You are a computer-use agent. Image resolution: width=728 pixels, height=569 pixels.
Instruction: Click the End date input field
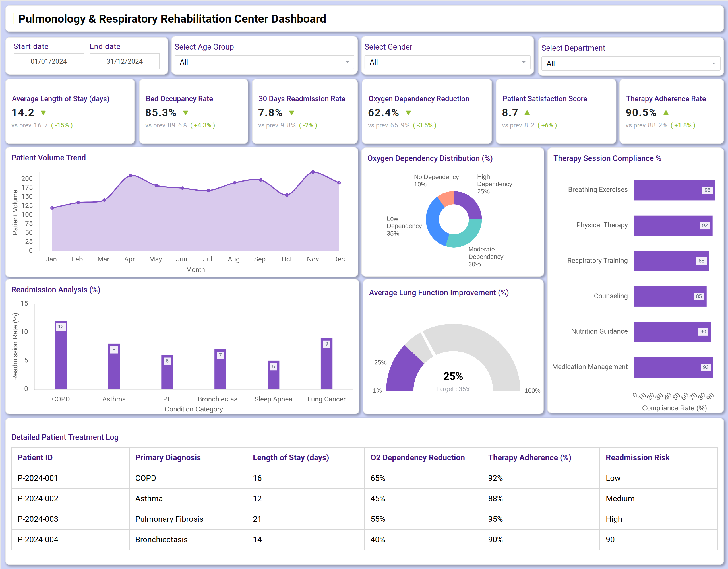point(125,61)
